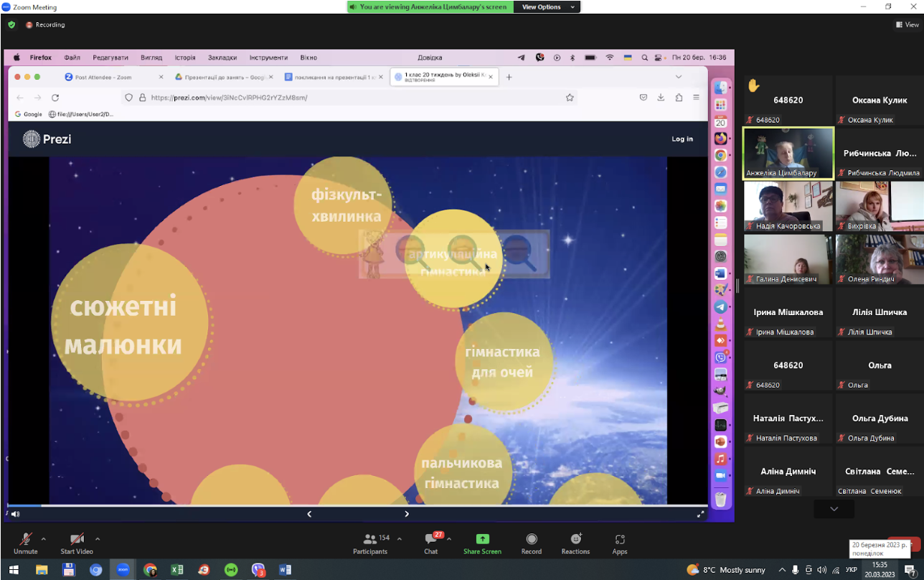The height and width of the screenshot is (580, 924).
Task: Open the View layout menu
Action: coord(907,24)
